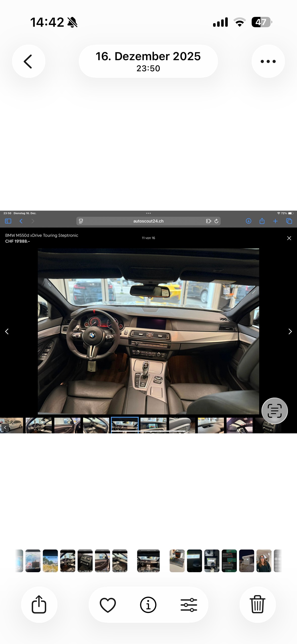The width and height of the screenshot is (297, 644).
Task: Mark photo as favorite with heart
Action: [x=108, y=605]
